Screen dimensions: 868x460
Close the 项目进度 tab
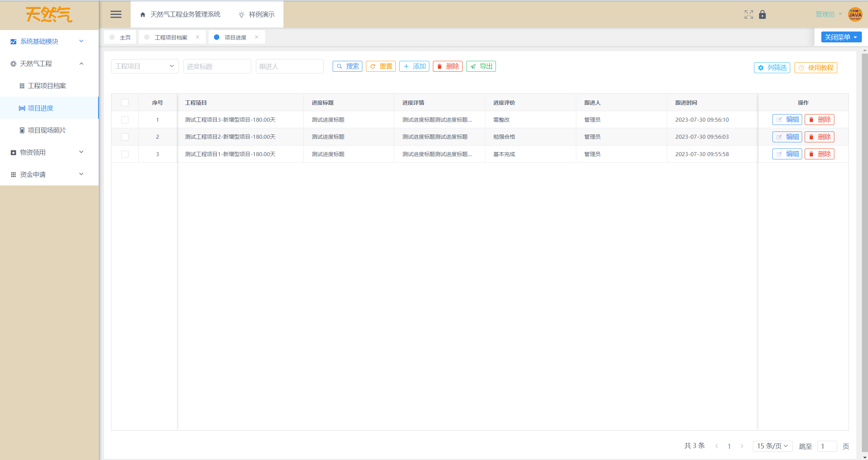click(x=257, y=37)
